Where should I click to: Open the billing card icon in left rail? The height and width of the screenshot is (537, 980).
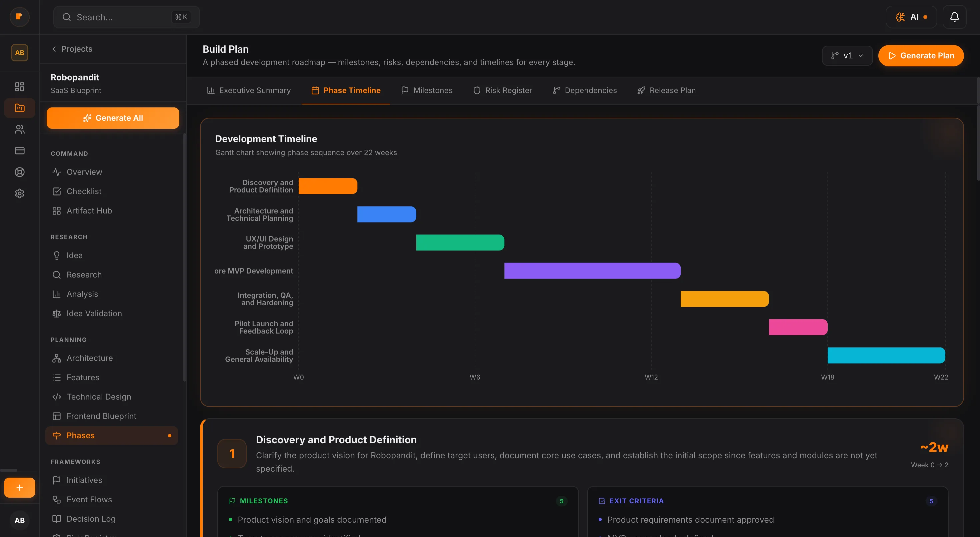tap(19, 151)
